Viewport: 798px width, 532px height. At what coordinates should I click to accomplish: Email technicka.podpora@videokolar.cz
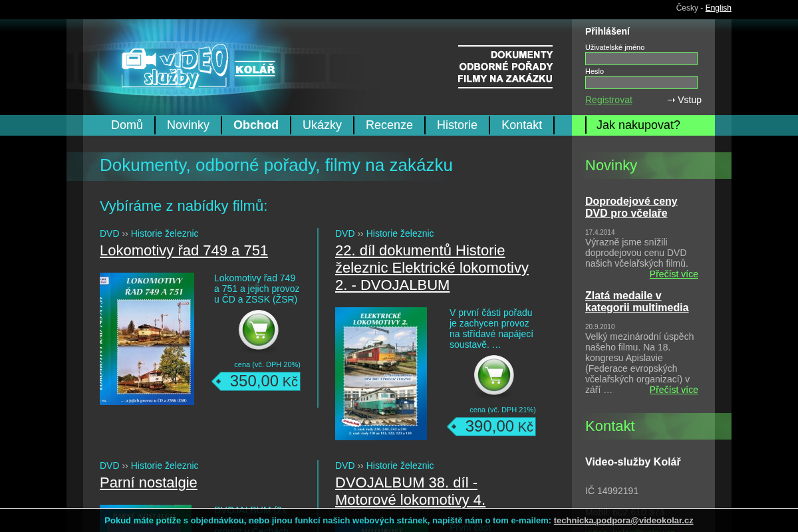tap(623, 521)
